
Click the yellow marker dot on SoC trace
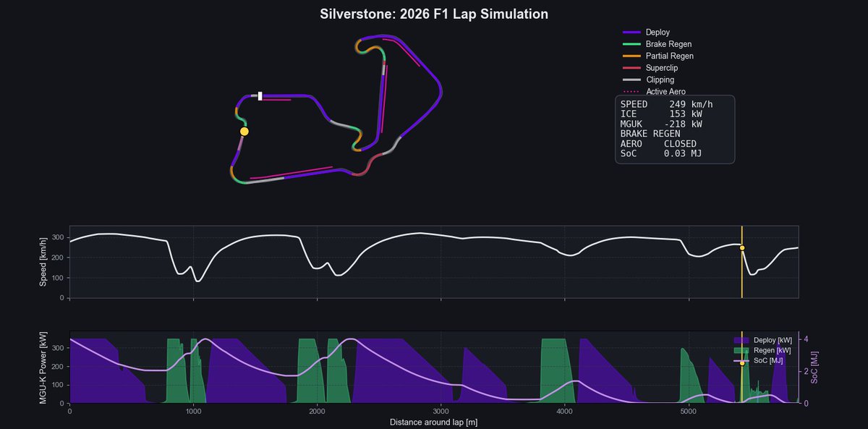742,363
